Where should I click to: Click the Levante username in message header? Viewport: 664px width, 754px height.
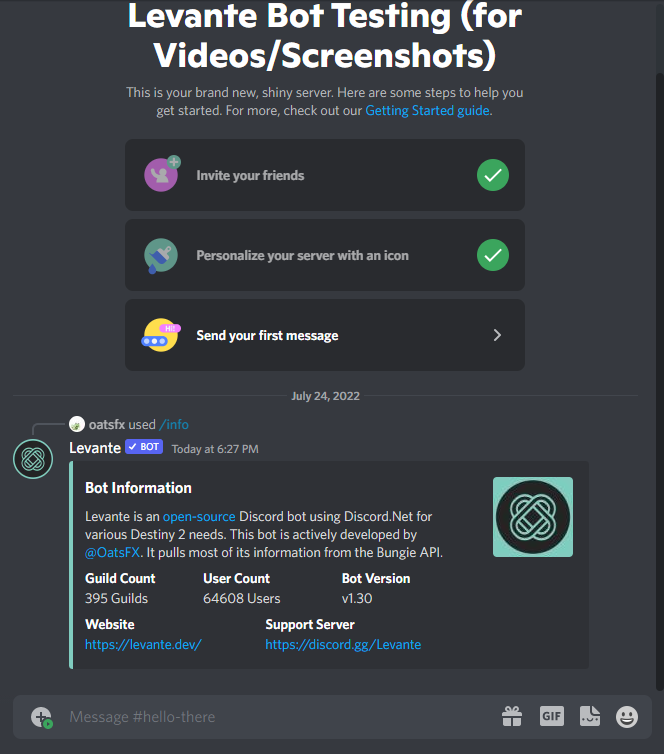coord(95,448)
